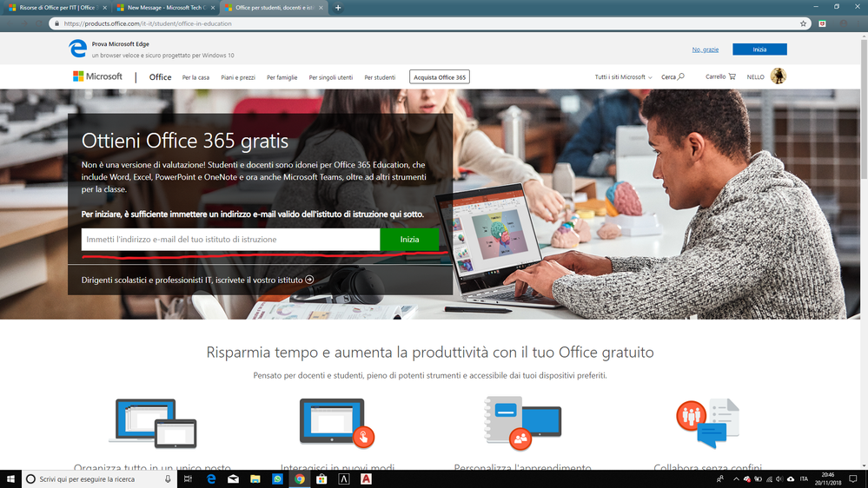Click the arrow icon after 'iscrivete il vostro istituto'
The height and width of the screenshot is (488, 868).
(x=309, y=280)
